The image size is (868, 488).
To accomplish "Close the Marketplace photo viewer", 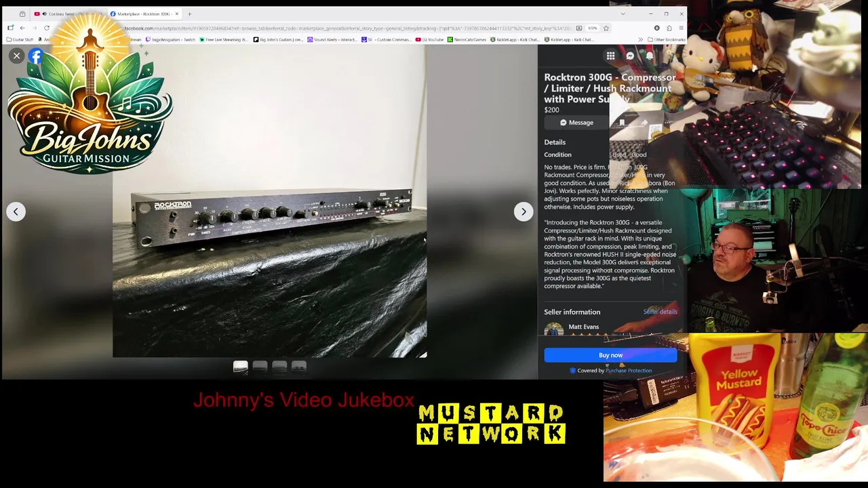I will point(17,56).
